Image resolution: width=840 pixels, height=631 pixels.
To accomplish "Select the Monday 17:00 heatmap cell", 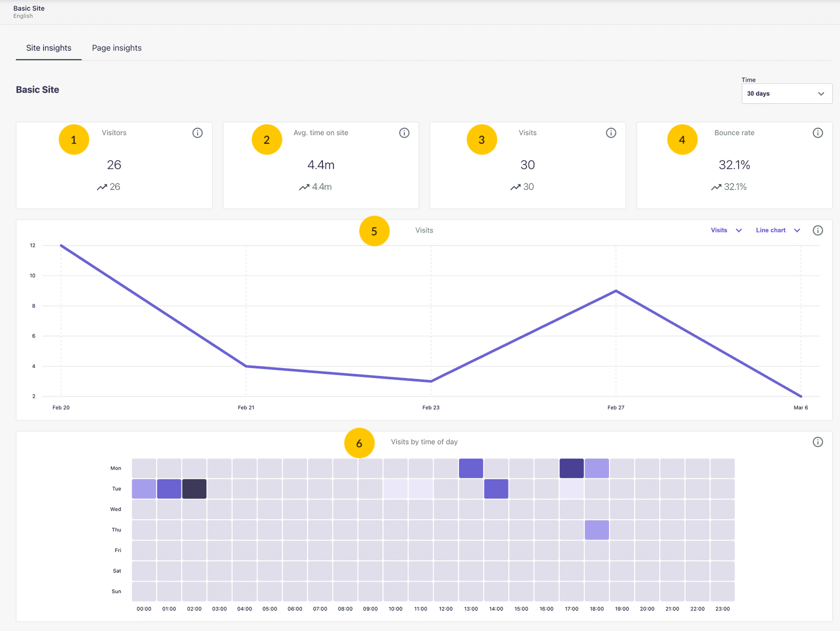I will (571, 468).
